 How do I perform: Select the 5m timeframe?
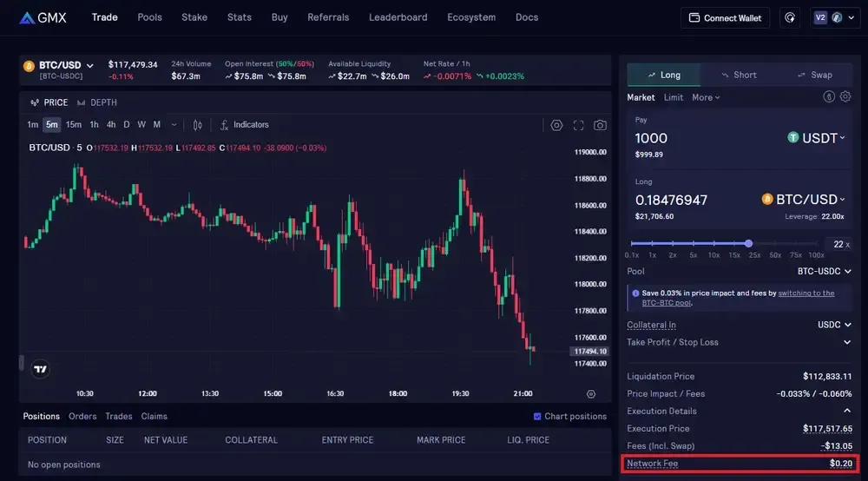[51, 125]
